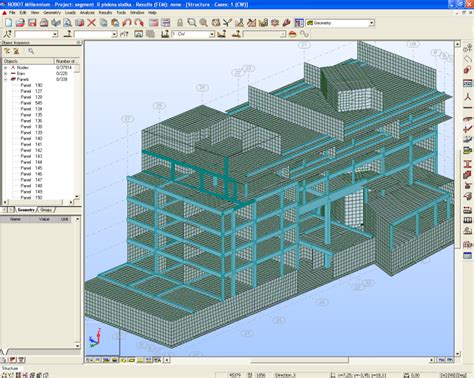Image resolution: width=474 pixels, height=378 pixels.
Task: Click the second magnifier zoom icon
Action: 203,23
